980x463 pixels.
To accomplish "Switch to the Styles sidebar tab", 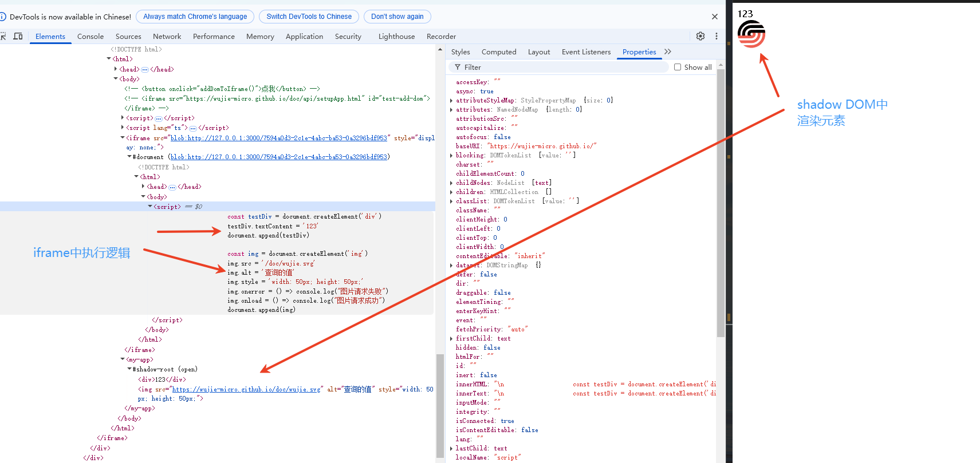I will pos(461,52).
